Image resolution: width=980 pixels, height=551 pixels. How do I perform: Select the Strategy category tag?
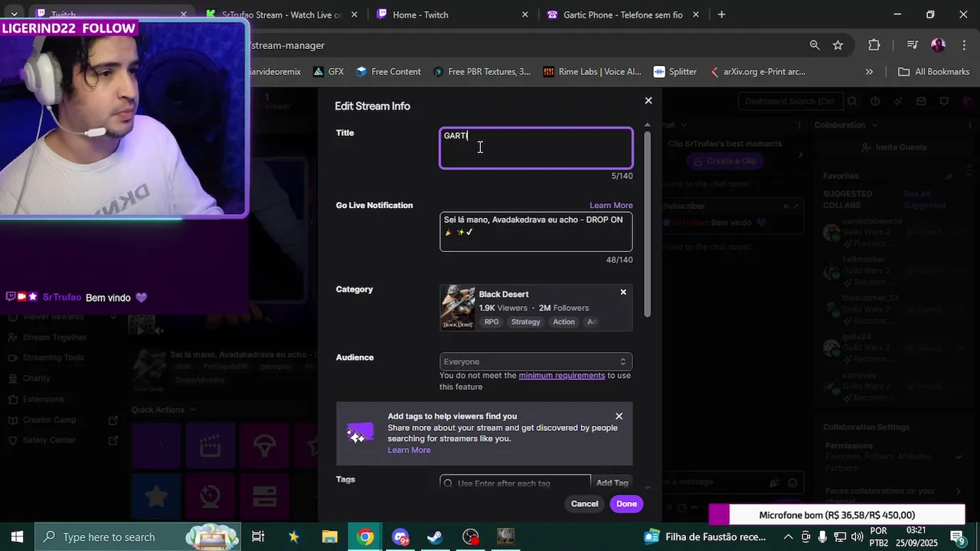(x=526, y=322)
